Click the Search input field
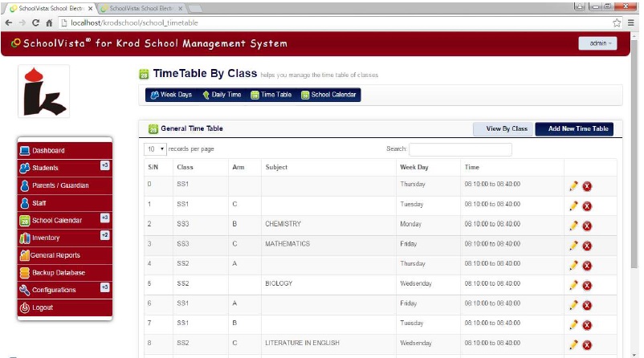Viewport: 644px width, 358px height. pyautogui.click(x=460, y=149)
